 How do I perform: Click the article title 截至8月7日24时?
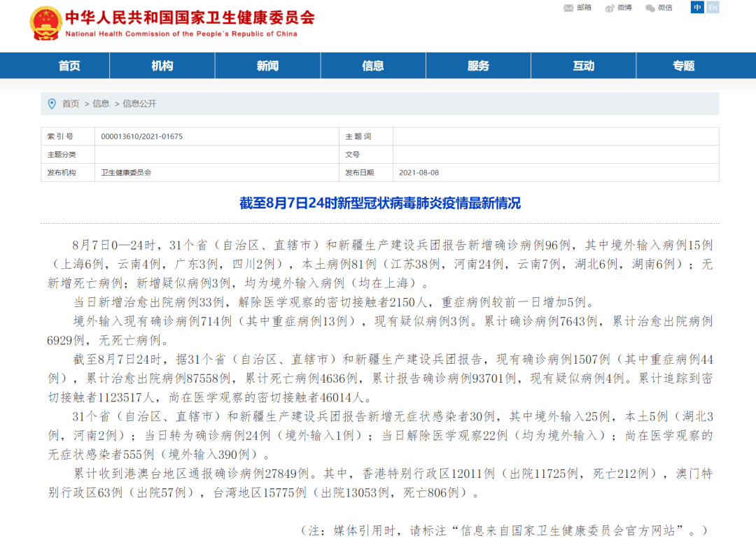click(x=380, y=204)
